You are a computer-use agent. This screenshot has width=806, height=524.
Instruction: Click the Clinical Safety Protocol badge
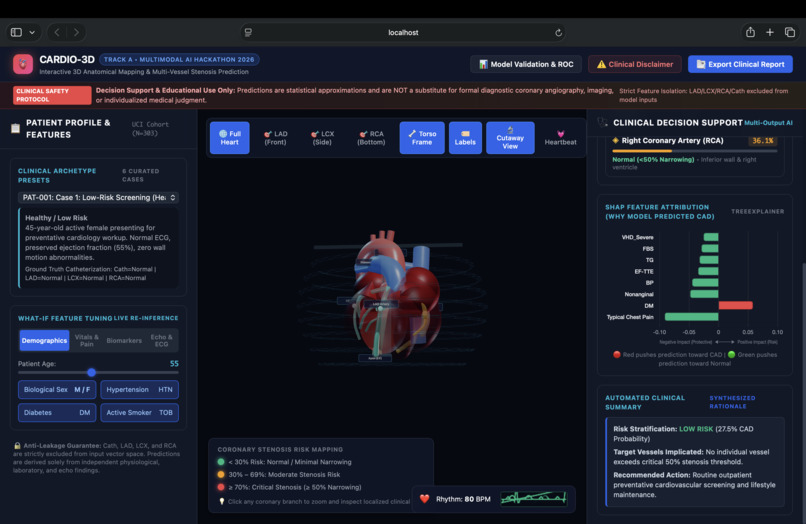[52, 95]
